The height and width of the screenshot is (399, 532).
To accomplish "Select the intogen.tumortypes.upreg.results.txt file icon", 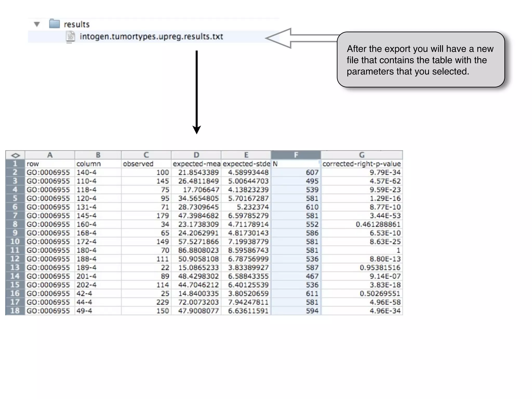I will (70, 37).
